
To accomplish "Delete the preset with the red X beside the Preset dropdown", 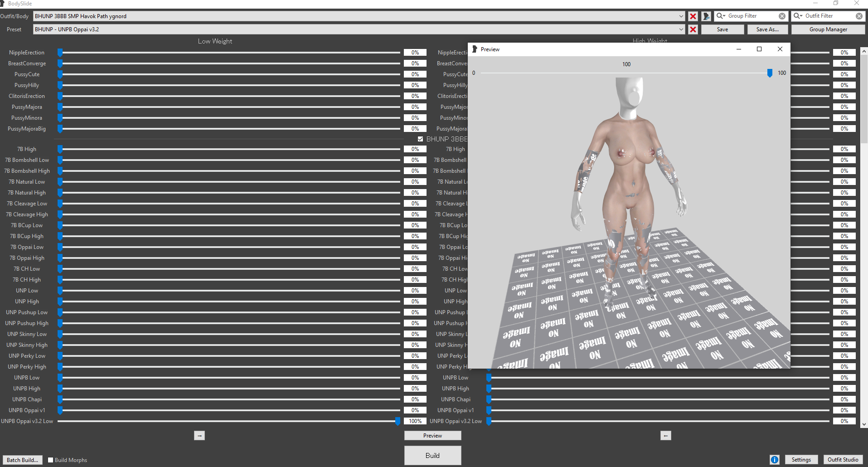I will click(693, 29).
